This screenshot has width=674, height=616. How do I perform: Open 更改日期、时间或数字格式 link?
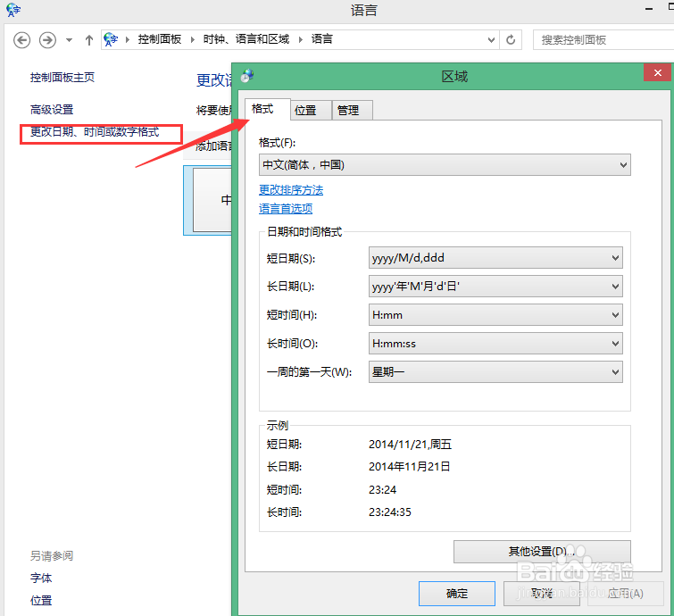pyautogui.click(x=95, y=132)
